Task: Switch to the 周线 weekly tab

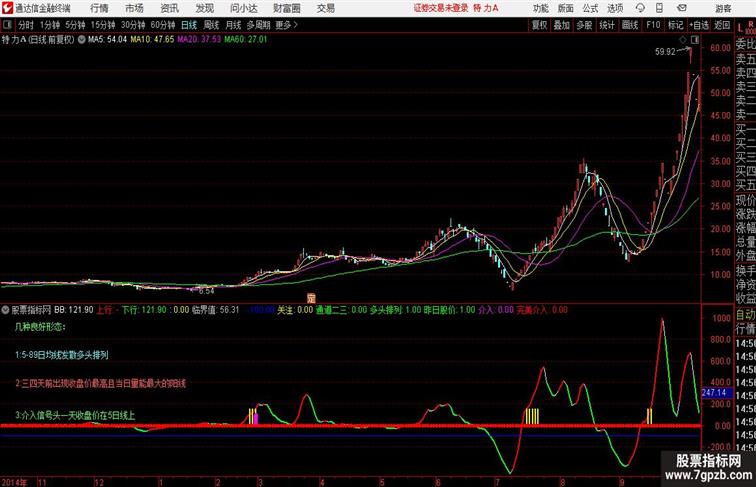Action: 211,25
